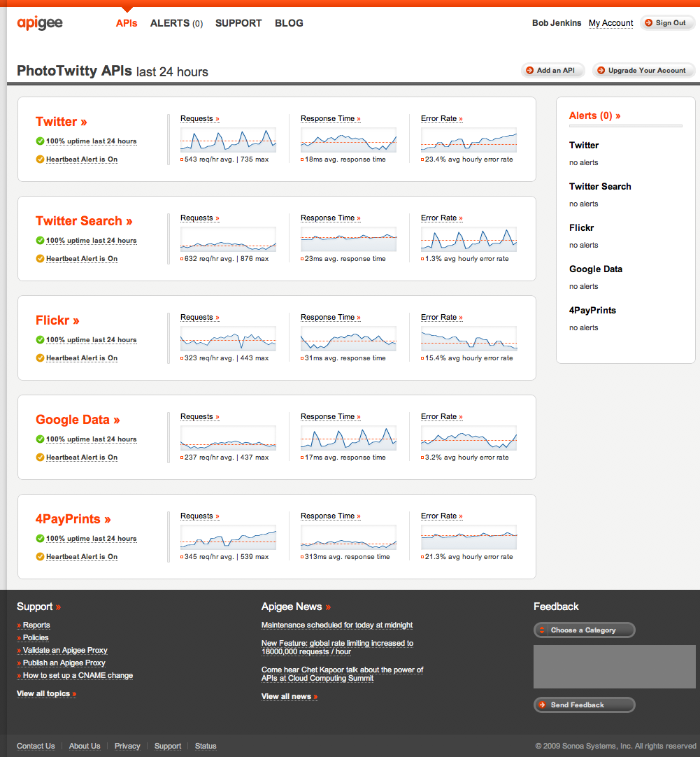Viewport: 700px width, 757px height.
Task: Open 4PayPrints Response Time link
Action: pyautogui.click(x=331, y=516)
